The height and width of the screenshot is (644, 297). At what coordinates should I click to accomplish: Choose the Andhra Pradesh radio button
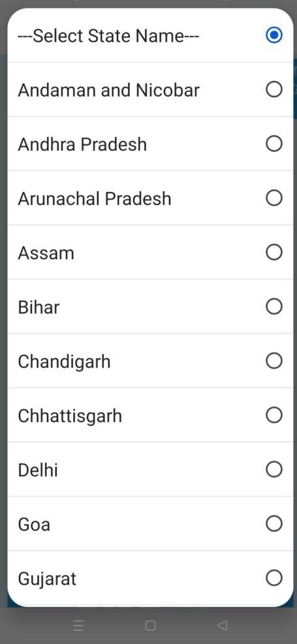274,144
